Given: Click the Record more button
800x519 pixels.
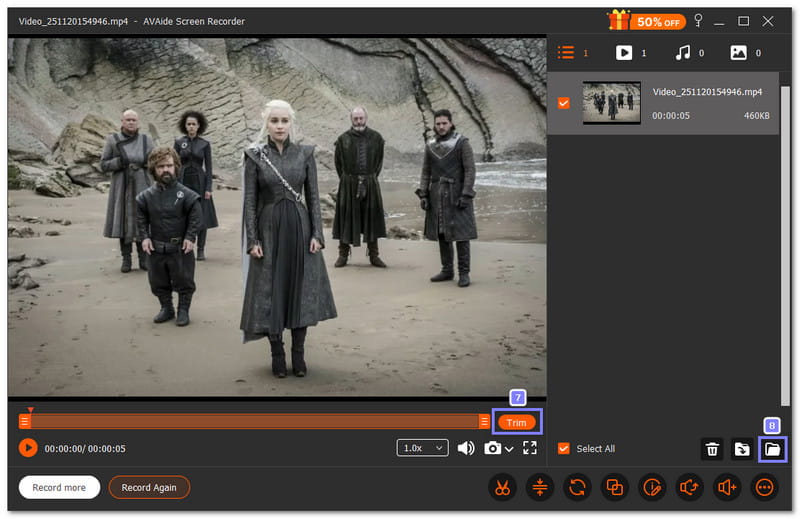Looking at the screenshot, I should coord(59,487).
